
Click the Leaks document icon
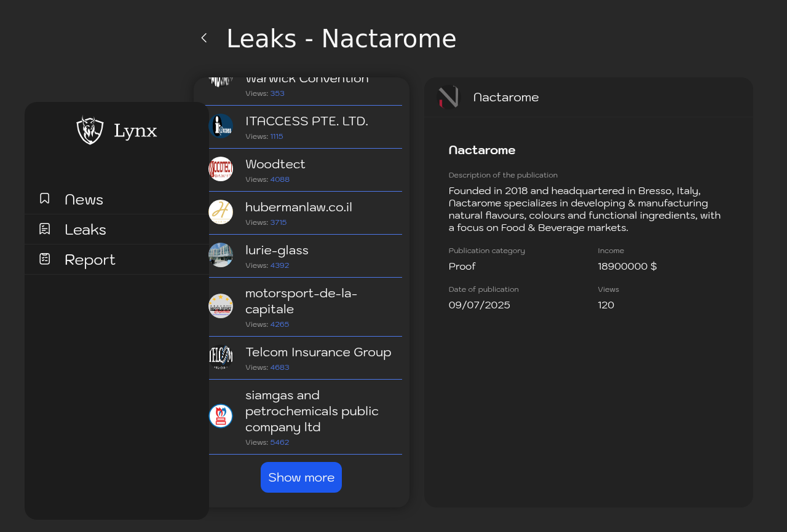point(45,229)
